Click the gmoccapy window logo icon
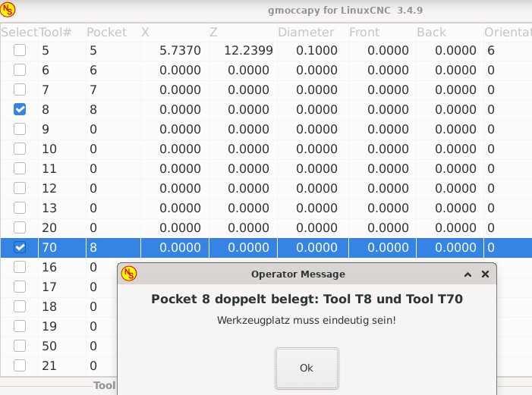Screen dimensions: 532x395 click(8, 10)
